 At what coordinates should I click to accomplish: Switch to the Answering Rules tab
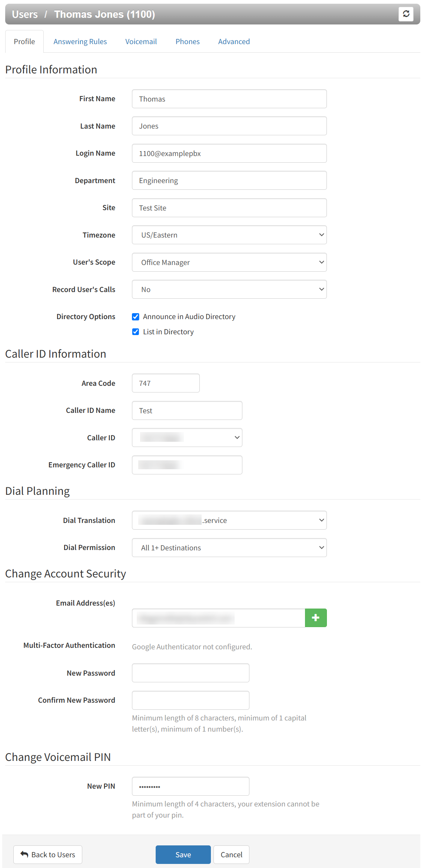[80, 42]
